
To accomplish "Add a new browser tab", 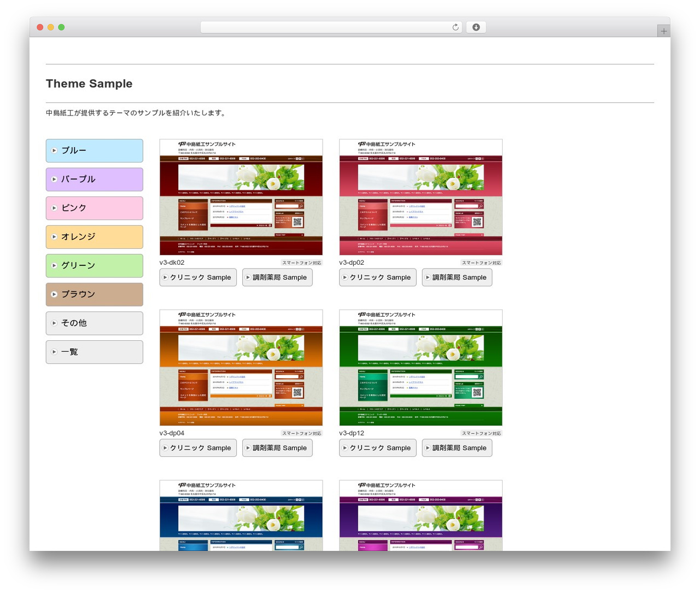I will 663,31.
